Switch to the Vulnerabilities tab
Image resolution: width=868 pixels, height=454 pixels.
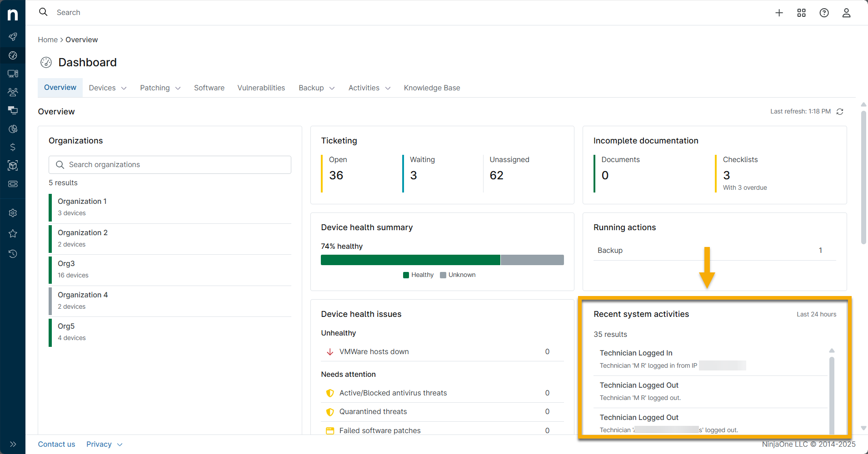pos(261,88)
